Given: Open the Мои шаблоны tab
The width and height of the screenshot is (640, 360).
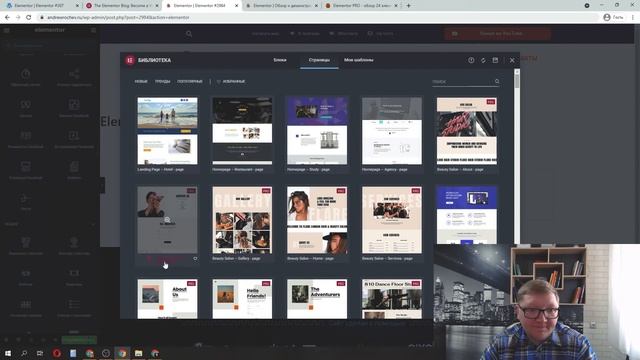Looking at the screenshot, I should [x=358, y=60].
